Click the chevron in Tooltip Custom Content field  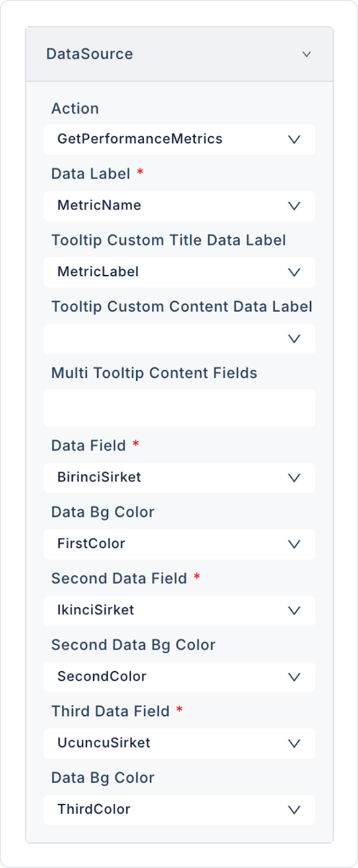click(x=294, y=339)
